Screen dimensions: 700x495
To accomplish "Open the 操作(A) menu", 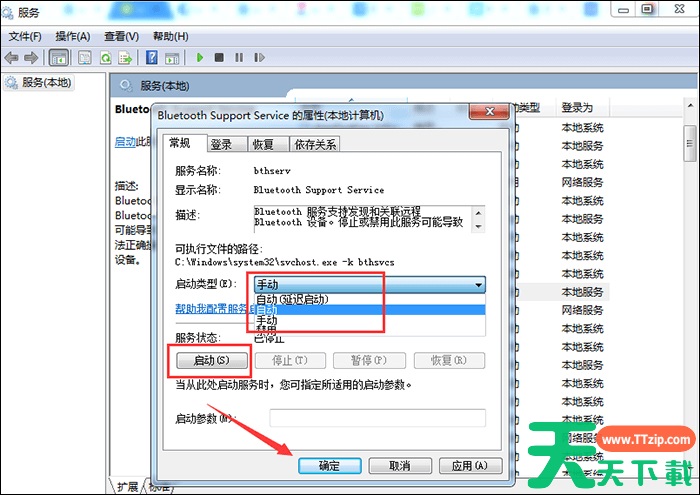I will [72, 37].
